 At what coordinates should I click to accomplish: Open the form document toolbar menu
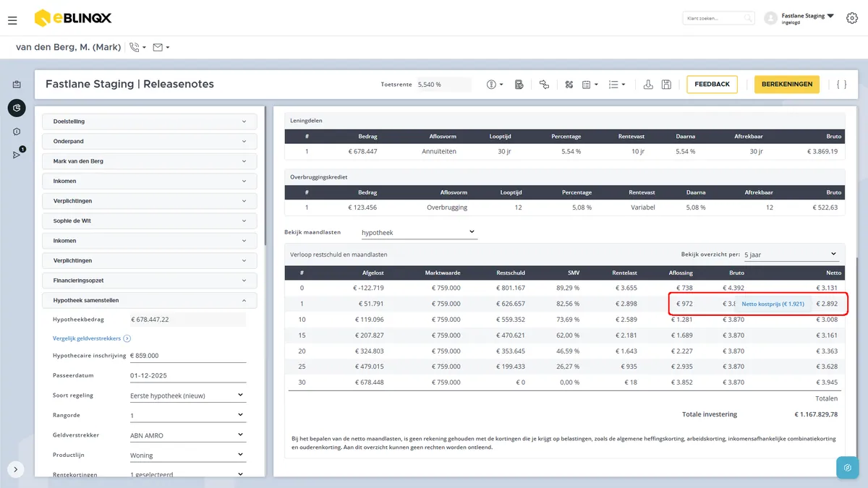[x=590, y=85]
